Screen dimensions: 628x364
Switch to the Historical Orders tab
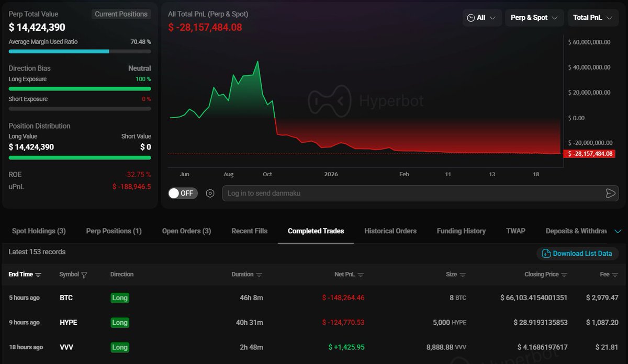pyautogui.click(x=390, y=231)
